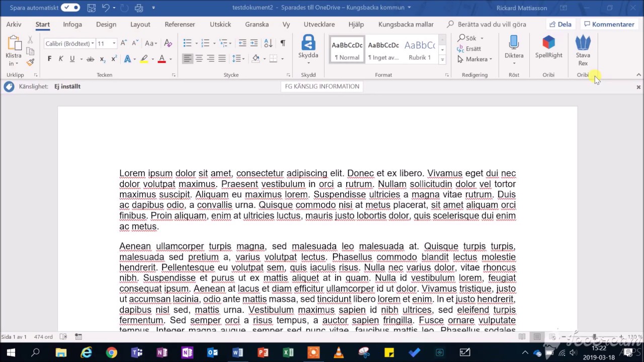Increase font size with the larger A icon
Viewport: 644px width, 362px height.
(x=124, y=43)
